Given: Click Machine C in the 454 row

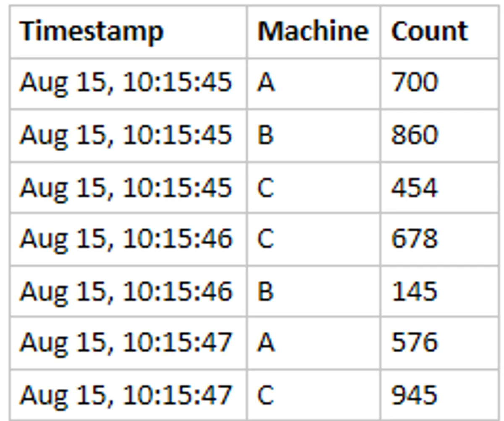Looking at the screenshot, I should pos(266,187).
